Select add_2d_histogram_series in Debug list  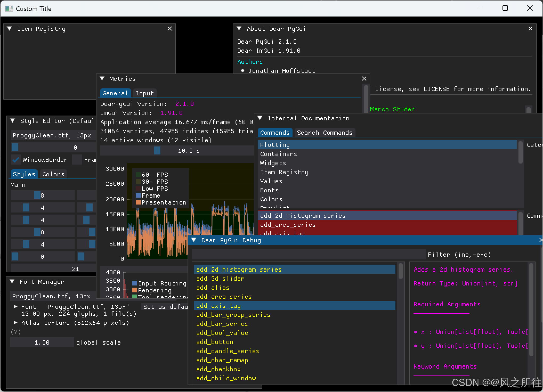(x=295, y=269)
